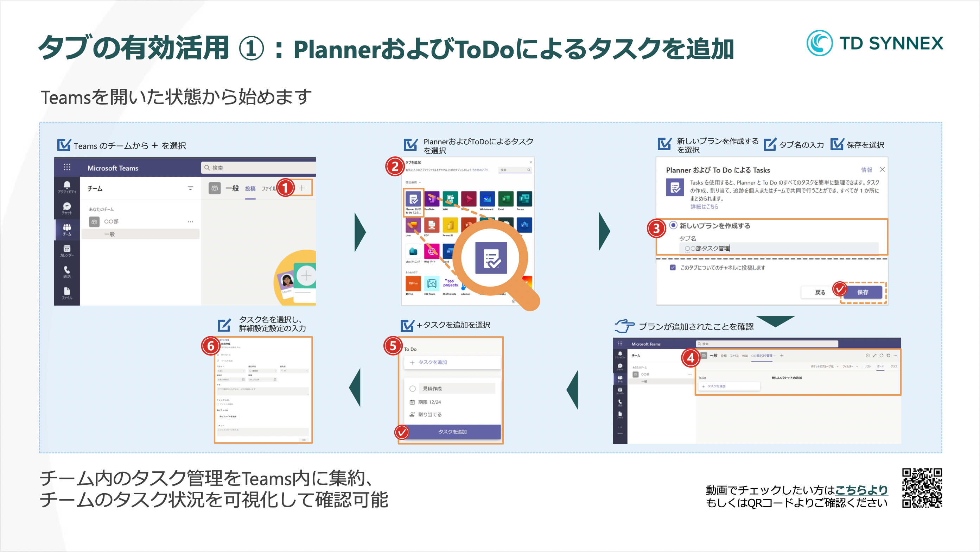
Task: Click the purple タスクを追加 button in step 5
Action: click(x=452, y=432)
